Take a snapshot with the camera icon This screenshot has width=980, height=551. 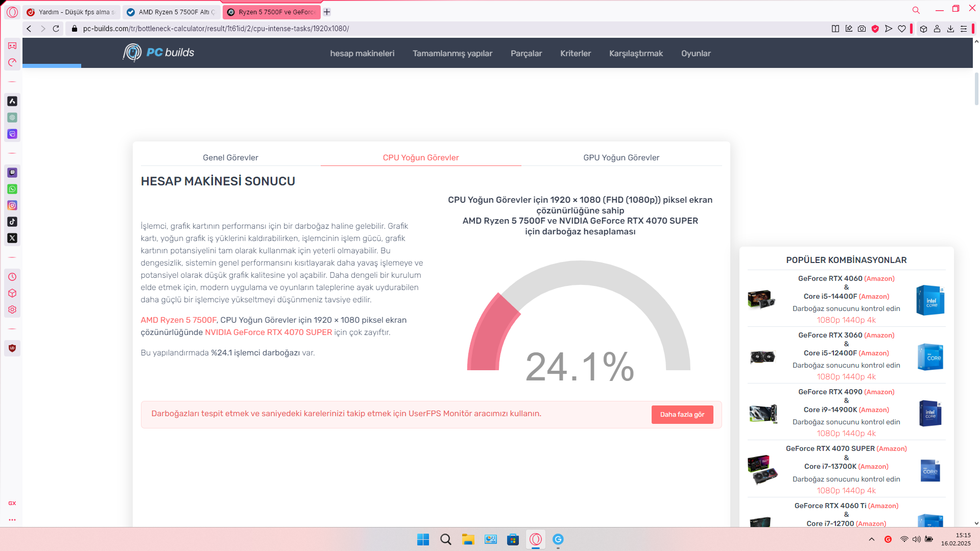coord(862,29)
